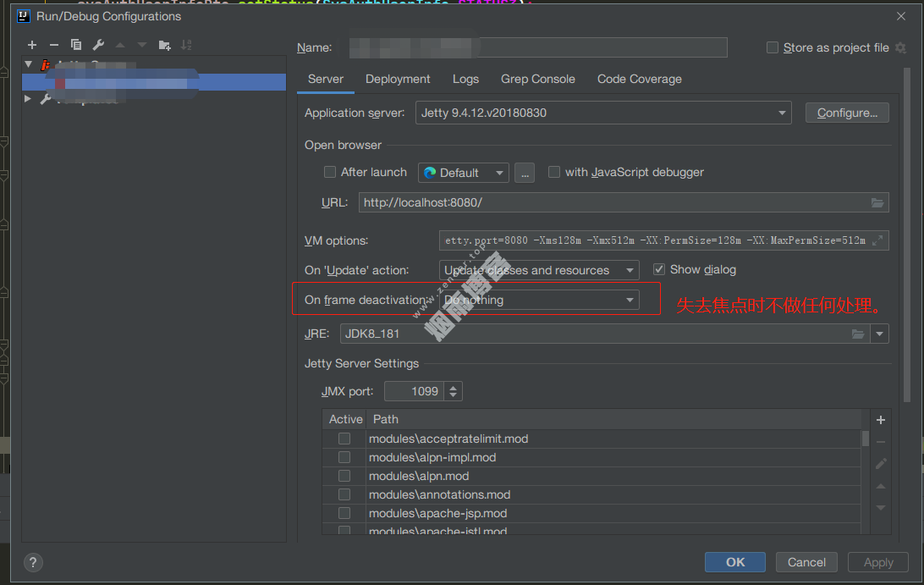Add a Jetty module with plus icon
924x585 pixels.
880,420
